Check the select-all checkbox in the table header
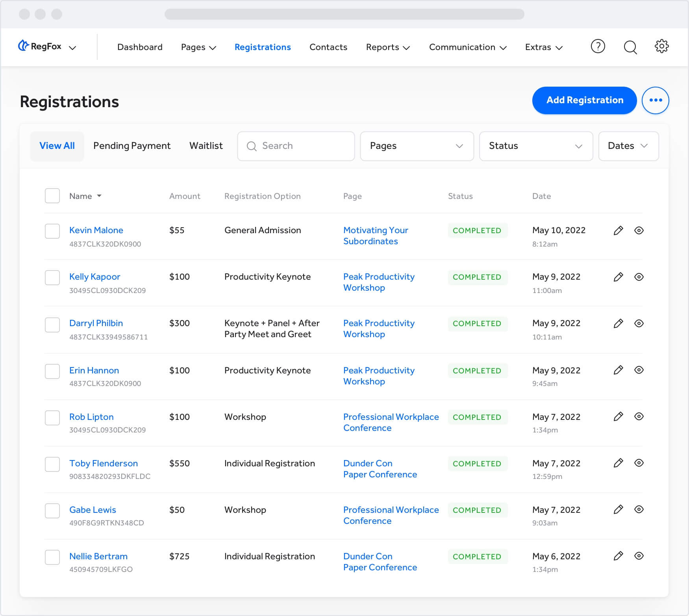This screenshot has height=616, width=689. click(x=52, y=196)
